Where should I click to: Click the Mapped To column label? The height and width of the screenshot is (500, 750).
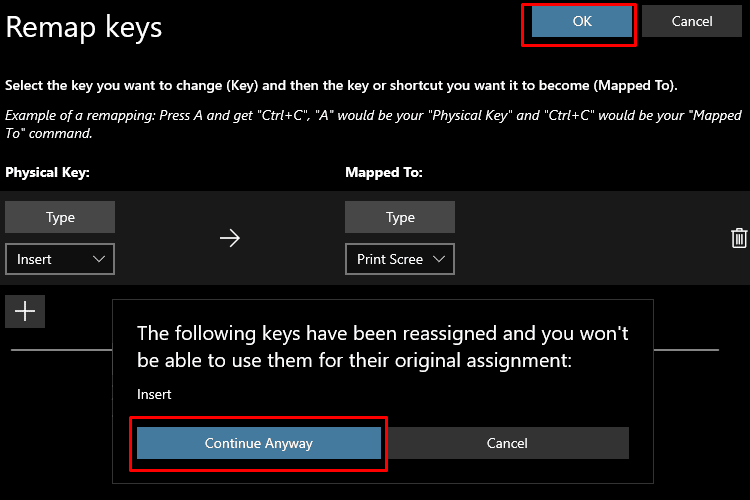(384, 172)
